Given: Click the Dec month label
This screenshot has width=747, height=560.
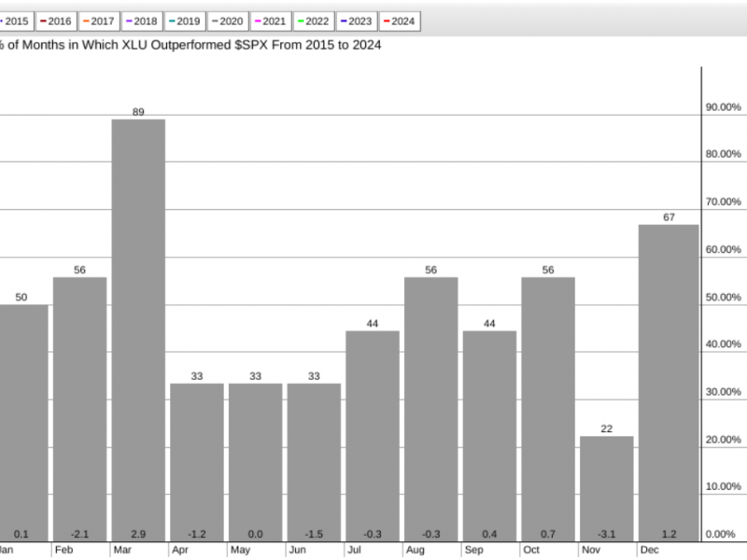Looking at the screenshot, I should pyautogui.click(x=649, y=550).
